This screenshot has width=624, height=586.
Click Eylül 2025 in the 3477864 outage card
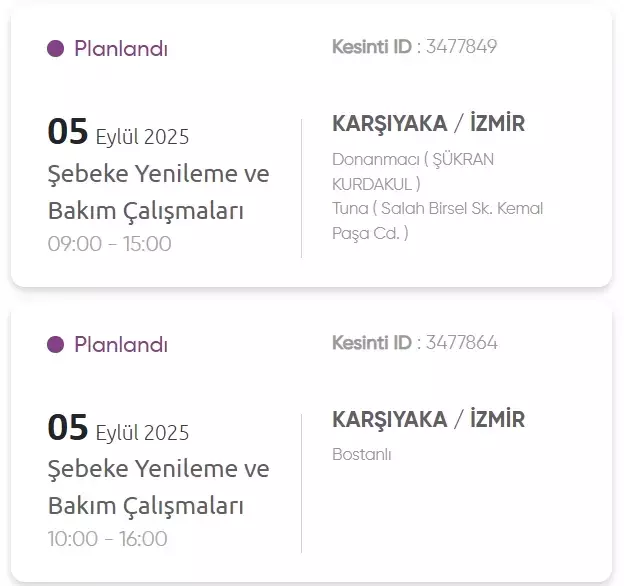pos(142,433)
